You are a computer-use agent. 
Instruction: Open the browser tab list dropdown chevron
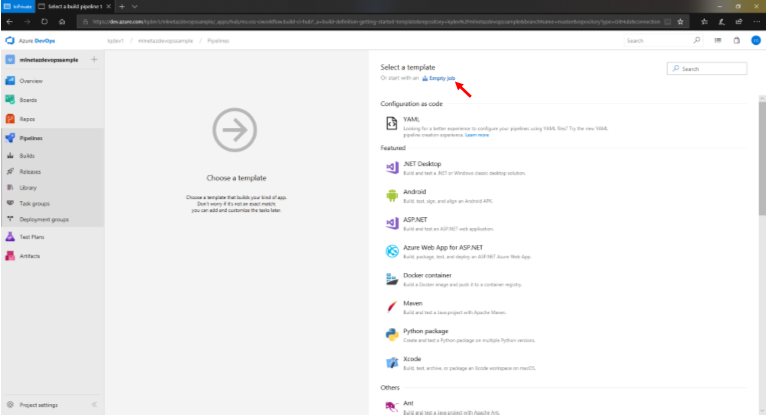135,6
